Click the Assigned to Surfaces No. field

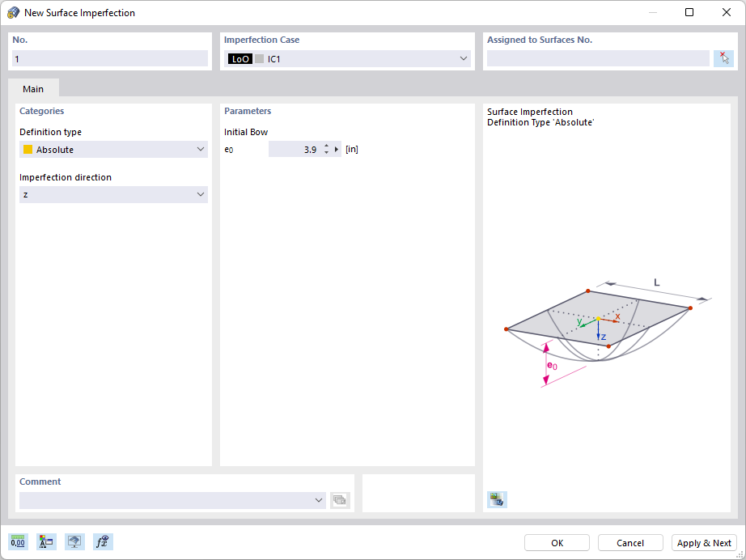[x=598, y=58]
